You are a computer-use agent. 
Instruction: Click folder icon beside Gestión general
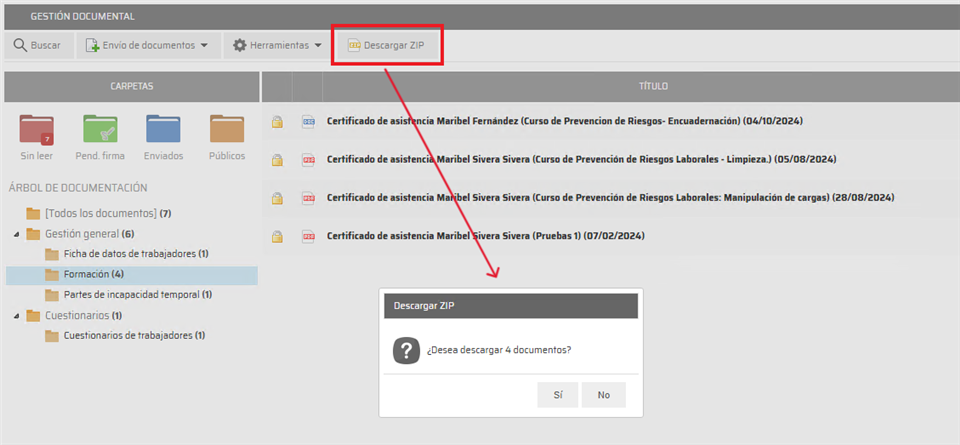click(x=33, y=234)
